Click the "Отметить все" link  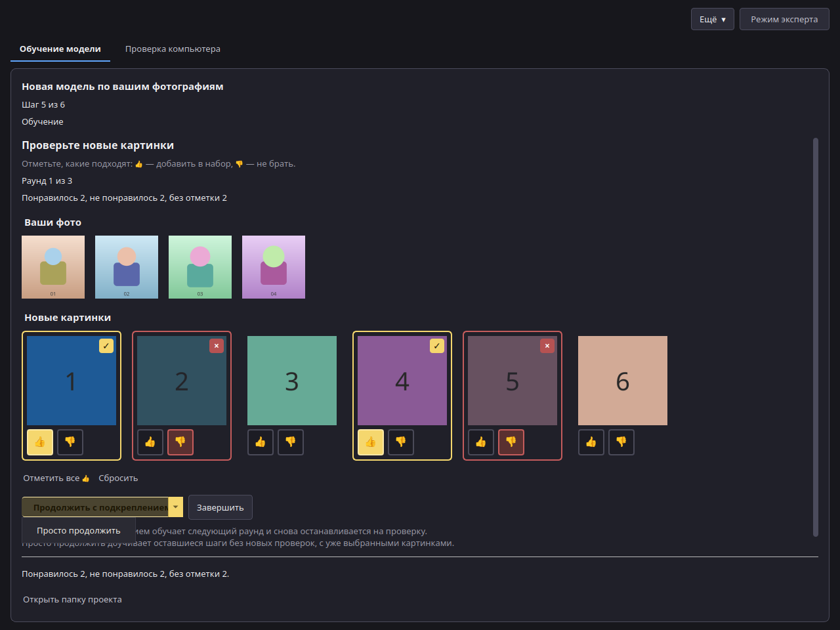(56, 478)
